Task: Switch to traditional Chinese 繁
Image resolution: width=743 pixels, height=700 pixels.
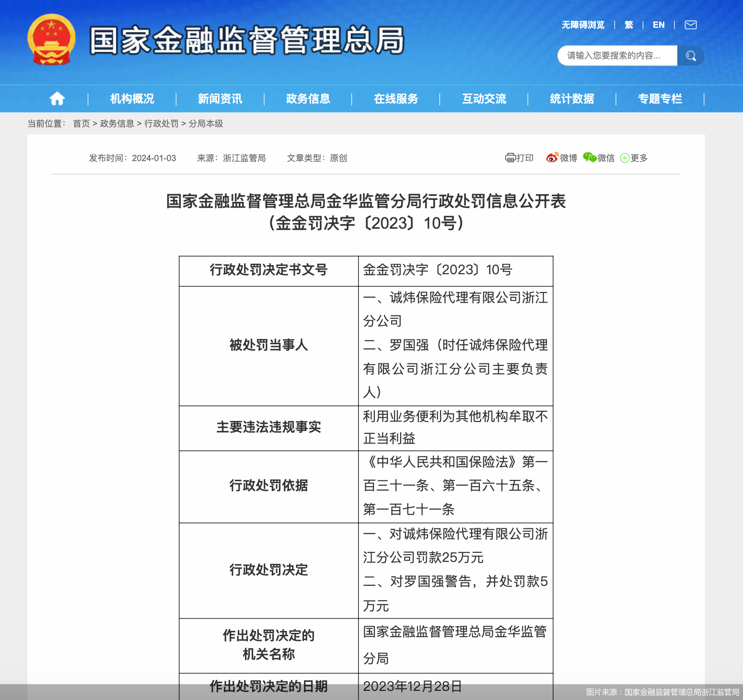Action: point(629,25)
